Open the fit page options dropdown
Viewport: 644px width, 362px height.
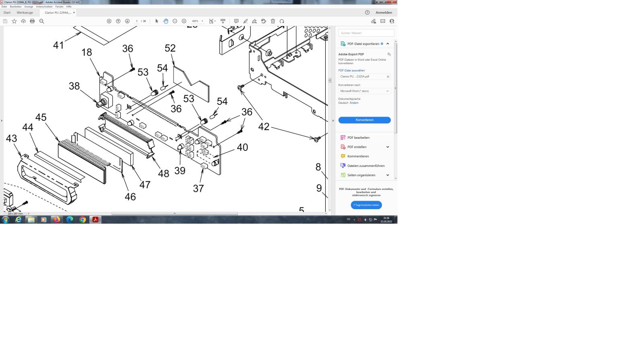click(x=212, y=21)
